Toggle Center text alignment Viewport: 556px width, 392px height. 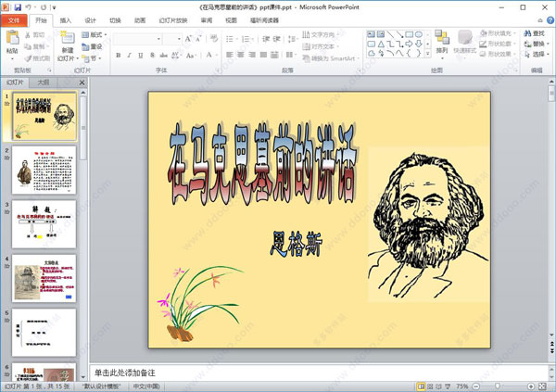pyautogui.click(x=241, y=55)
